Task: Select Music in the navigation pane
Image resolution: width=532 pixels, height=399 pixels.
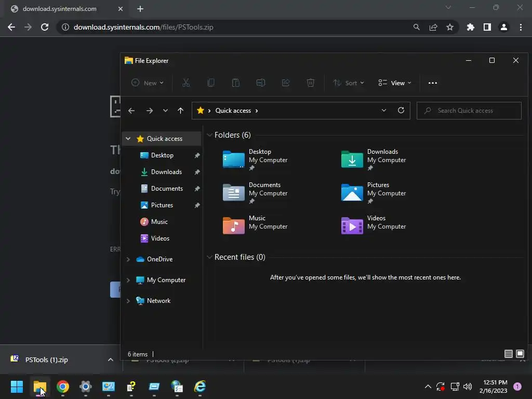Action: [159, 222]
